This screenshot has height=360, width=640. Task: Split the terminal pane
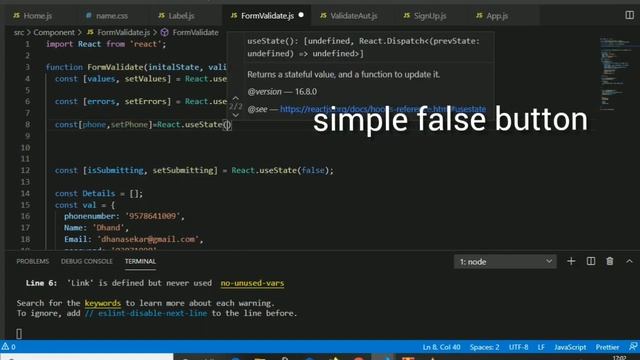[591, 261]
